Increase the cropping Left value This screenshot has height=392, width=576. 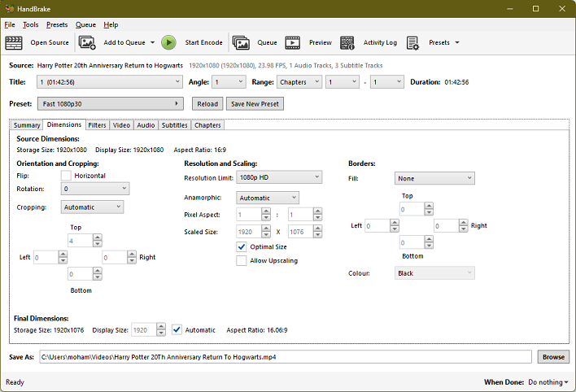(x=63, y=254)
